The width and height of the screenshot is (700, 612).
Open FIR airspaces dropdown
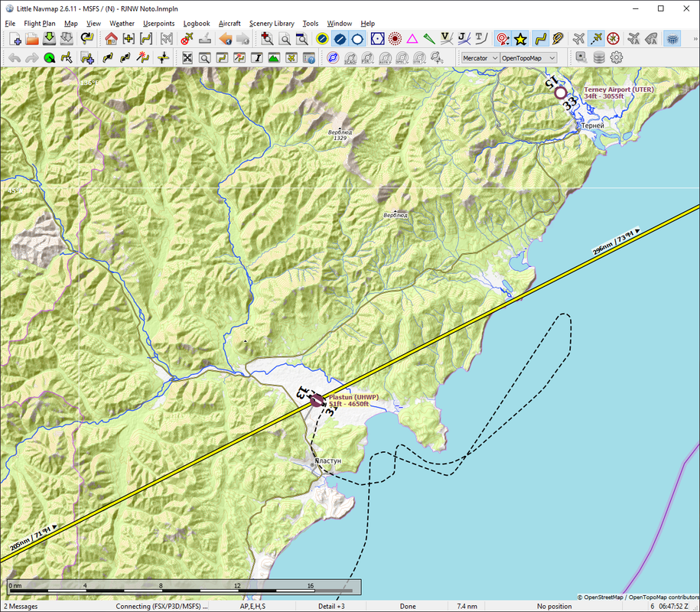[x=367, y=58]
